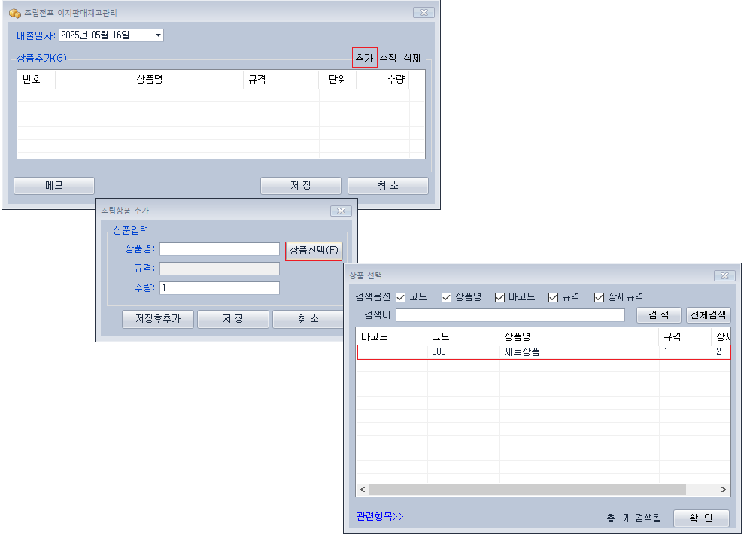Viewport: 756px width, 559px height.
Task: Click 삭제 in 상품추가 section
Action: (x=412, y=59)
